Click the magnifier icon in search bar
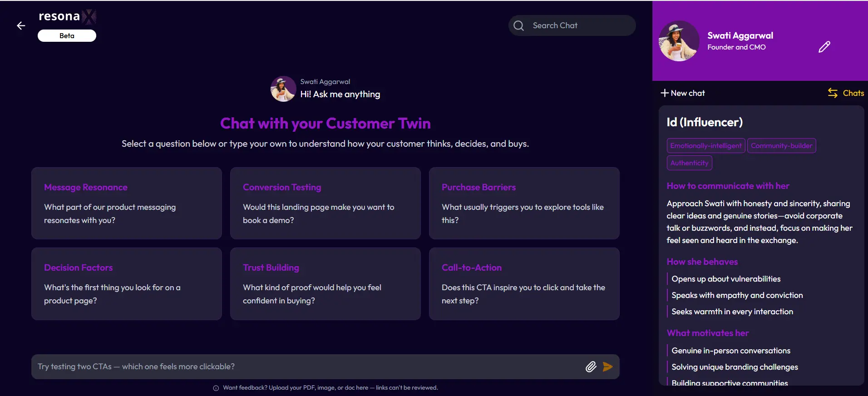The image size is (868, 396). tap(519, 26)
